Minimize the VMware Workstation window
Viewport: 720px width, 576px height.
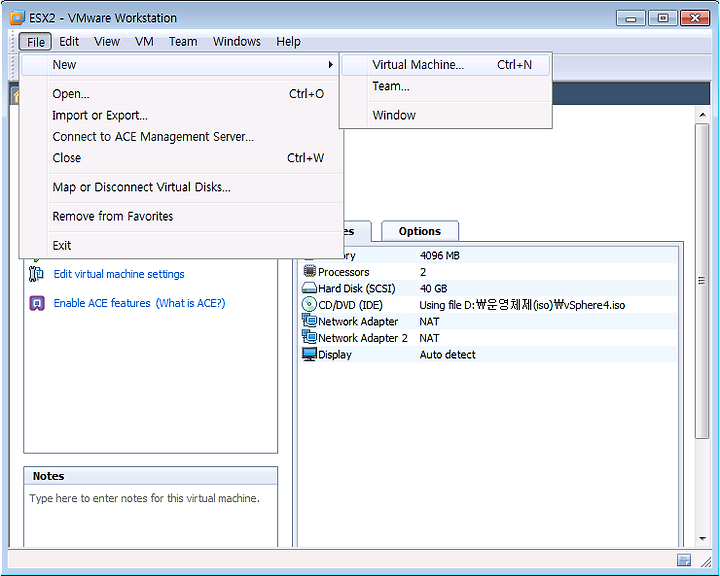pos(631,18)
